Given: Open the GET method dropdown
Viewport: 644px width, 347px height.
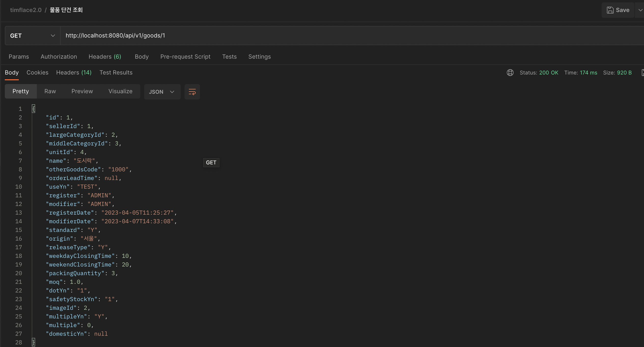Looking at the screenshot, I should (x=33, y=36).
